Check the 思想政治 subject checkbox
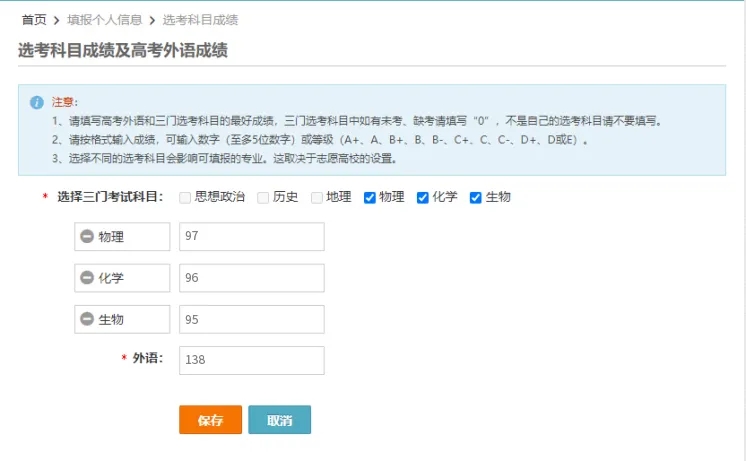The height and width of the screenshot is (461, 746). pyautogui.click(x=185, y=197)
